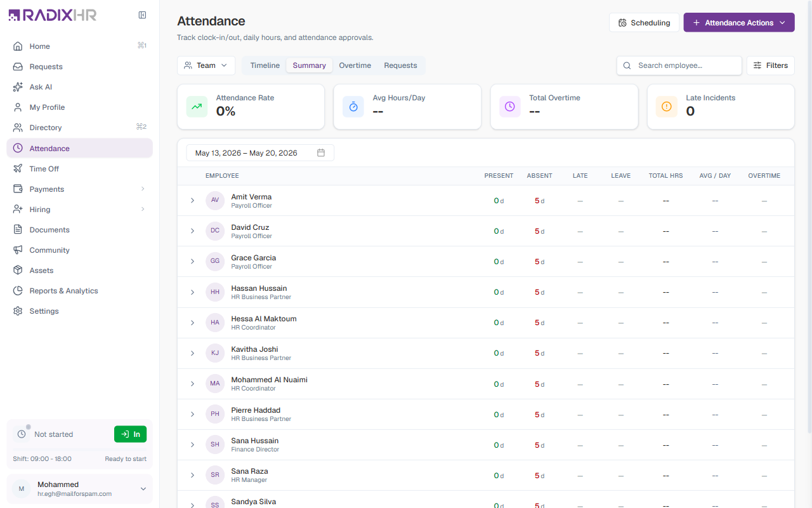
Task: Open Ask AI assistant
Action: pos(79,87)
